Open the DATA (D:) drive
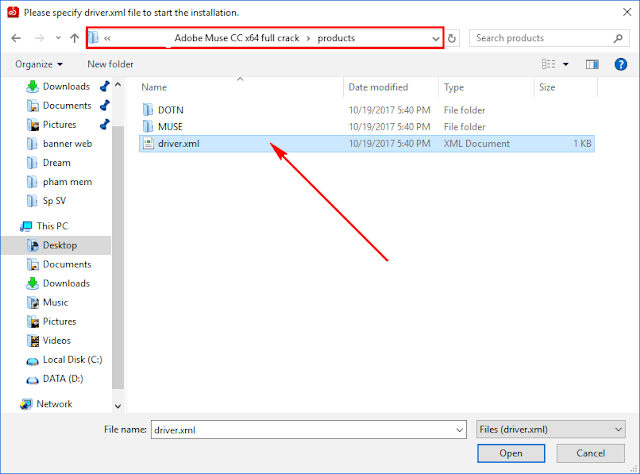Screen dimensions: 640x474 [63, 378]
